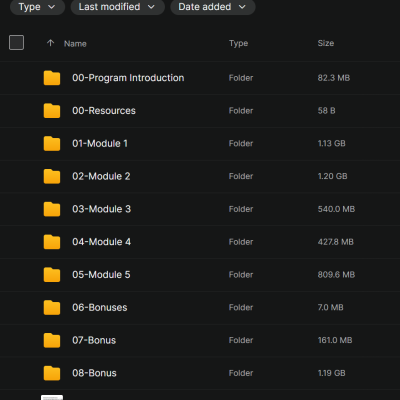Image resolution: width=400 pixels, height=400 pixels.
Task: Select the 03-Module 3 name
Action: 102,209
